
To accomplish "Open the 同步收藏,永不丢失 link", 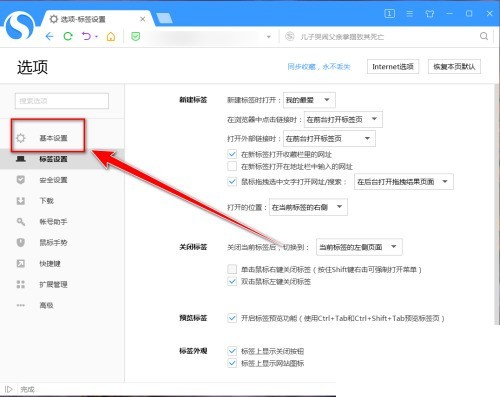I will pos(319,67).
